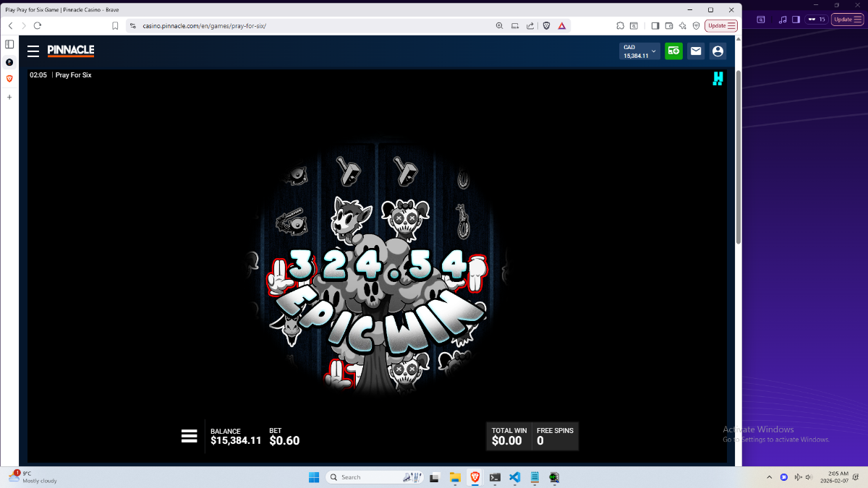The image size is (868, 488).
Task: Toggle the system volume icon in tray
Action: 798,477
